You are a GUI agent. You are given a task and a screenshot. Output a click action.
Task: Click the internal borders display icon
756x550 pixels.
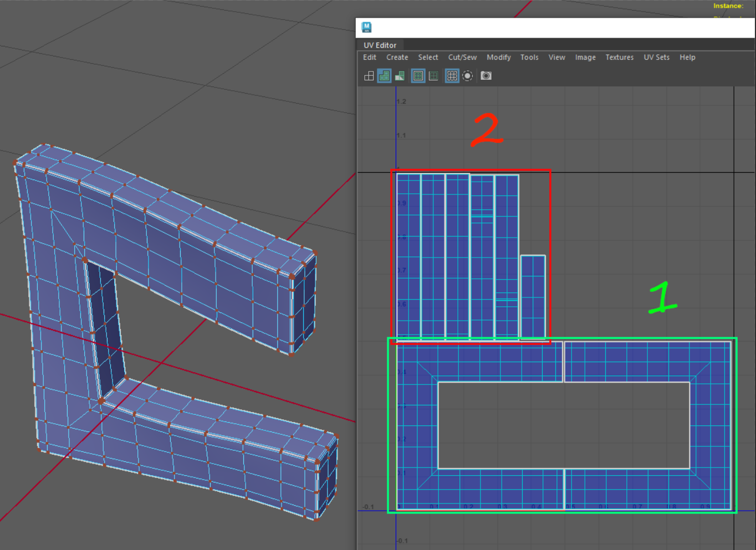[433, 76]
